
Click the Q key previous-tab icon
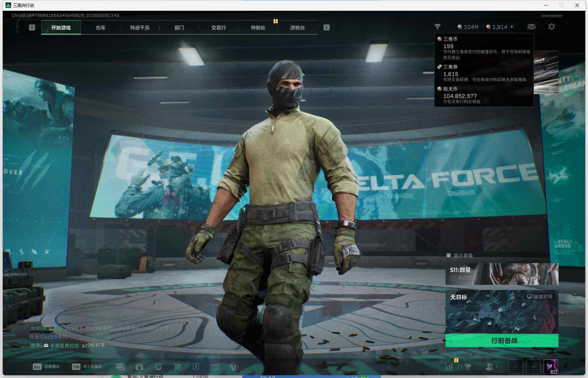tap(32, 27)
